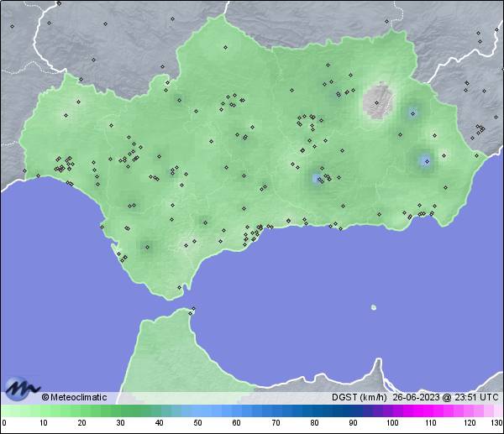Click the 130 value on the color scale
504x434 pixels.
click(x=496, y=423)
